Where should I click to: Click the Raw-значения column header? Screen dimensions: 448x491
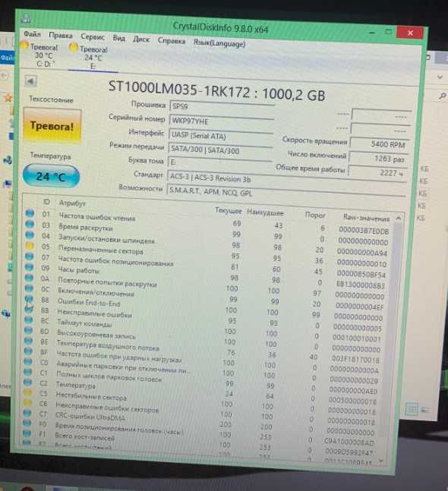[x=366, y=218]
